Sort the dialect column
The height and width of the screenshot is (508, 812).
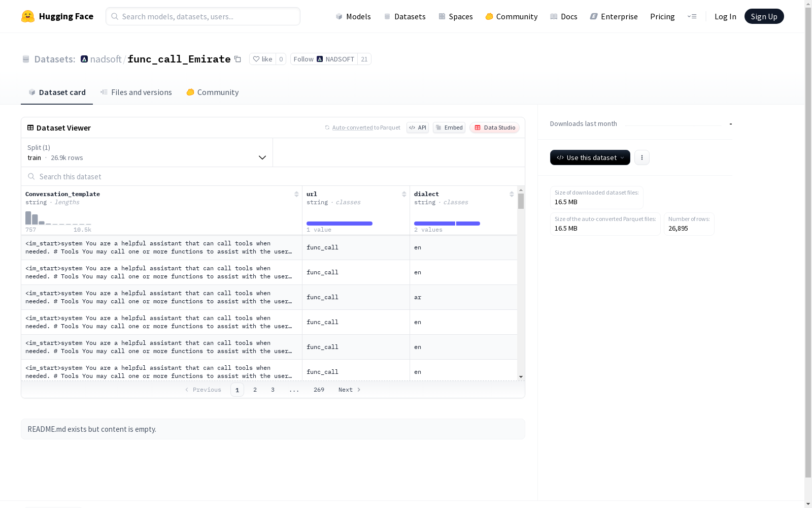point(512,194)
